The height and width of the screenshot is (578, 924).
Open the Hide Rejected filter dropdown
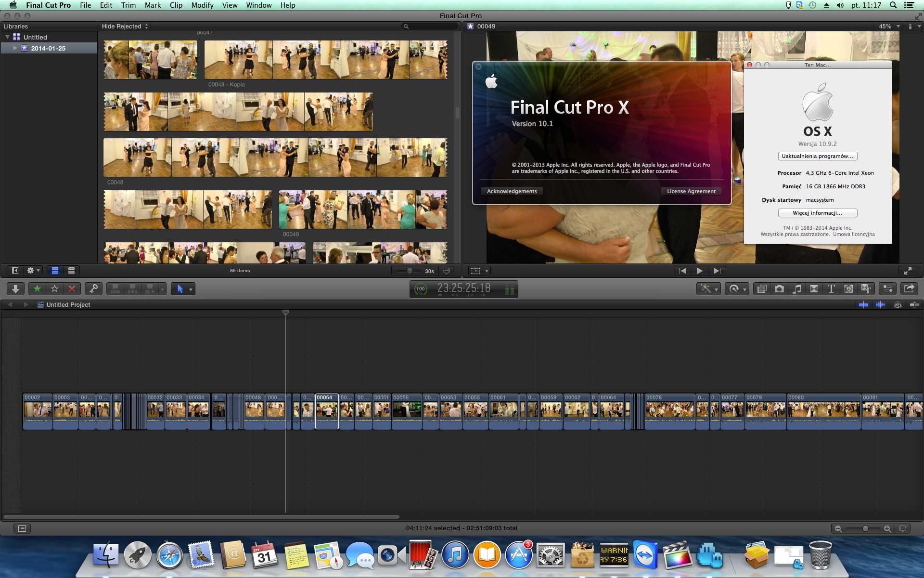pyautogui.click(x=125, y=26)
